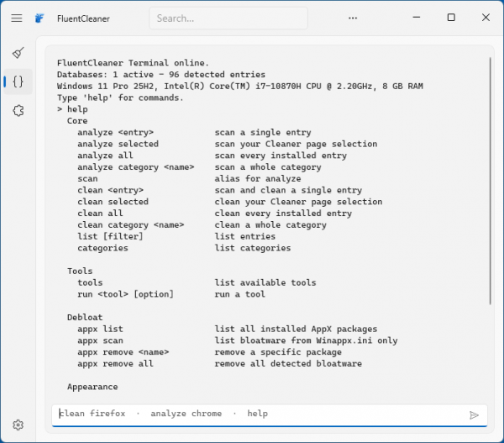Focus the Search box in title bar
Image resolution: width=504 pixels, height=443 pixels.
pyautogui.click(x=228, y=18)
